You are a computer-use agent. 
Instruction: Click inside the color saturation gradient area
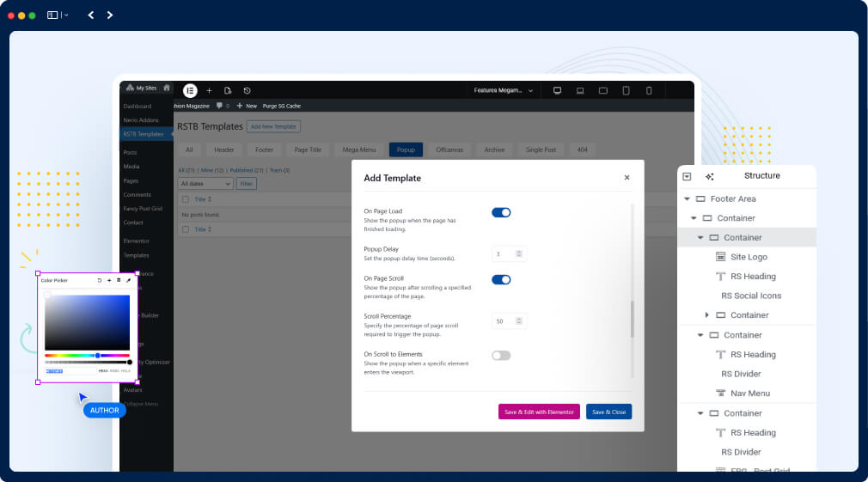coord(87,322)
